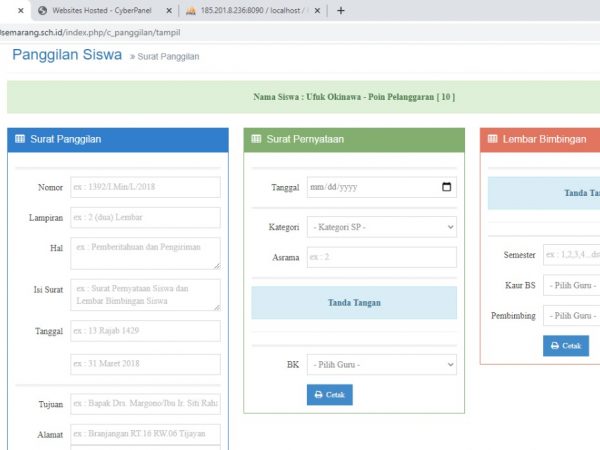Click the globe favicon on CyberPanel tab
The image size is (600, 450).
42,11
